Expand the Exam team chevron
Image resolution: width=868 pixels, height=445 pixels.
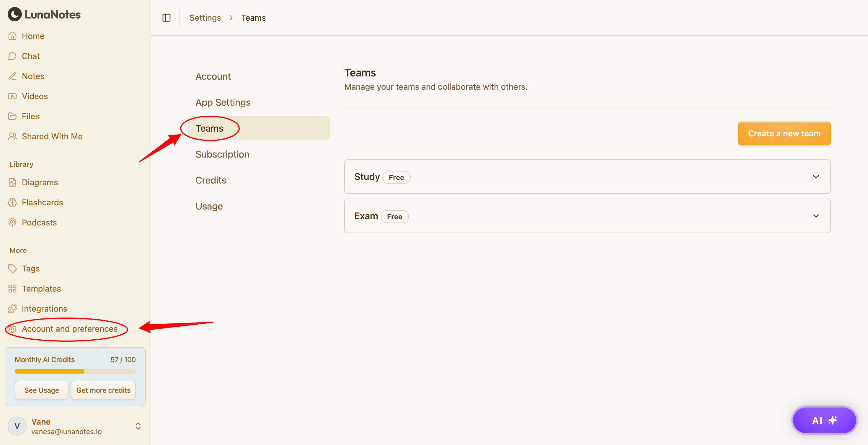[816, 216]
